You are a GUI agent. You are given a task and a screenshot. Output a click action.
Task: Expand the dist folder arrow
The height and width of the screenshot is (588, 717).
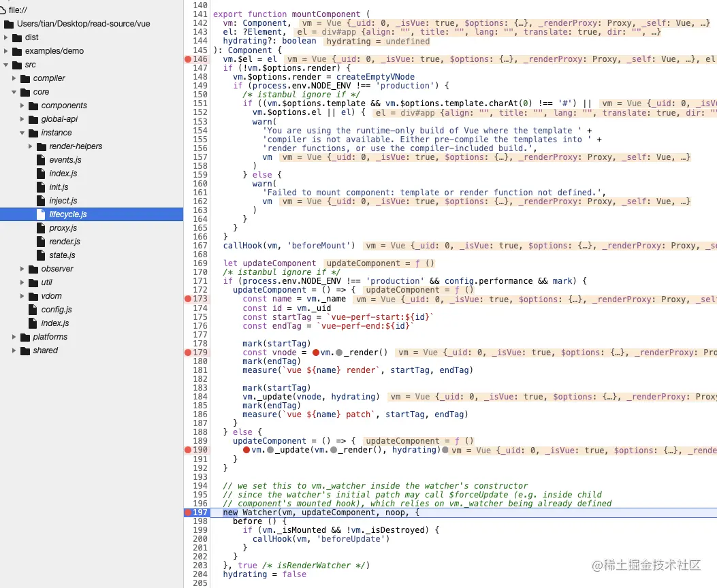6,37
